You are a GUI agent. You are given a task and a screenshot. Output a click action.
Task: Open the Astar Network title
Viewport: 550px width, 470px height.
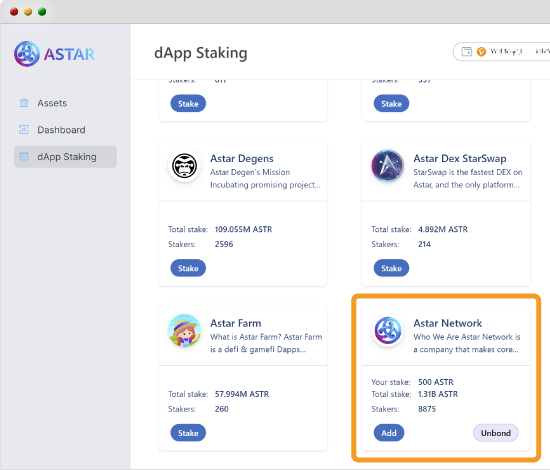[448, 323]
